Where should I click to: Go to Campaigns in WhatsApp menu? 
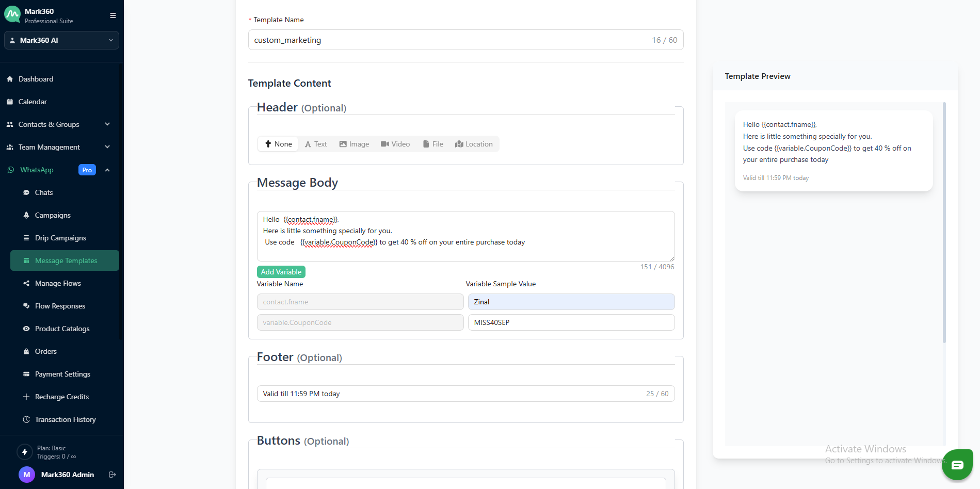(x=53, y=215)
